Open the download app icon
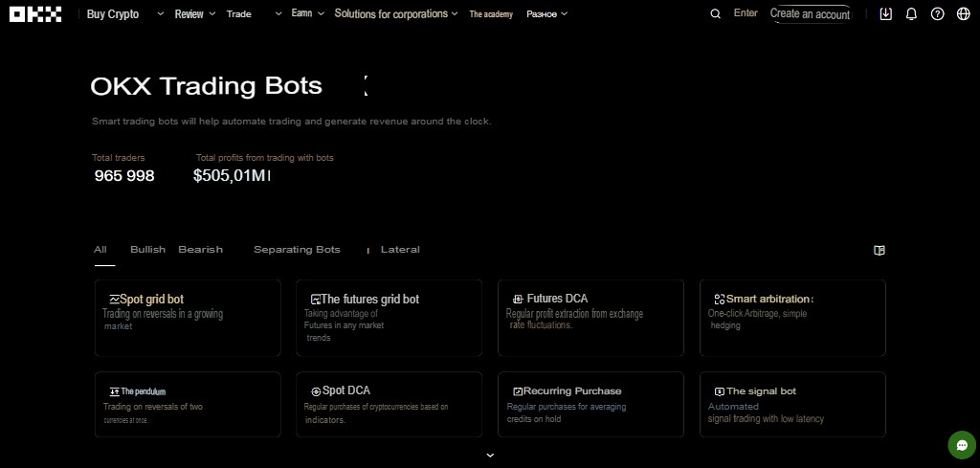Image resolution: width=980 pixels, height=468 pixels. 885,13
